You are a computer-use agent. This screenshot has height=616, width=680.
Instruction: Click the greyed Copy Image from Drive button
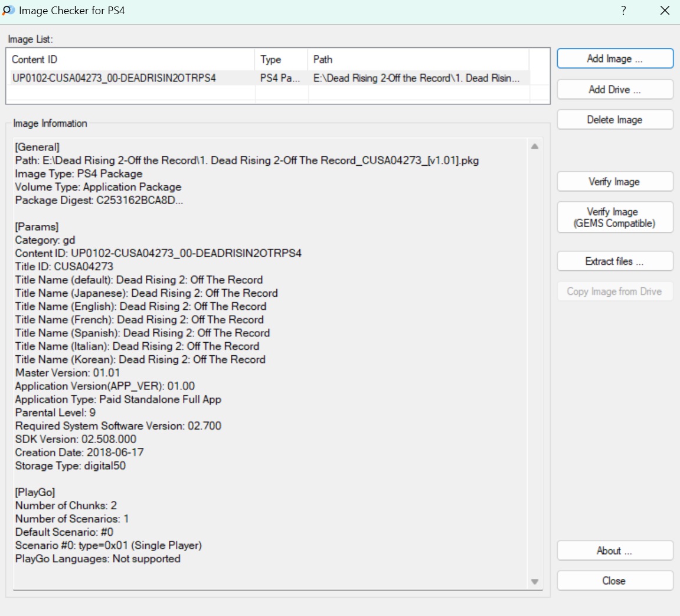(614, 291)
